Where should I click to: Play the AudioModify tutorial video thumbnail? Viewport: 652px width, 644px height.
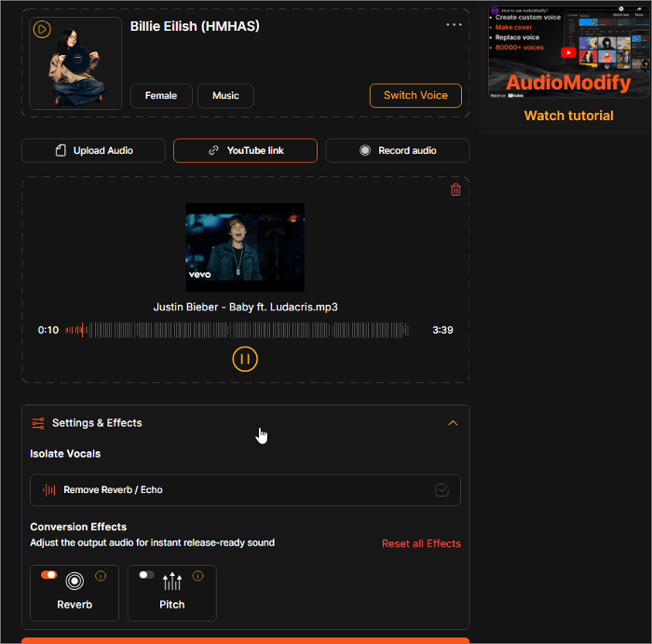click(568, 52)
